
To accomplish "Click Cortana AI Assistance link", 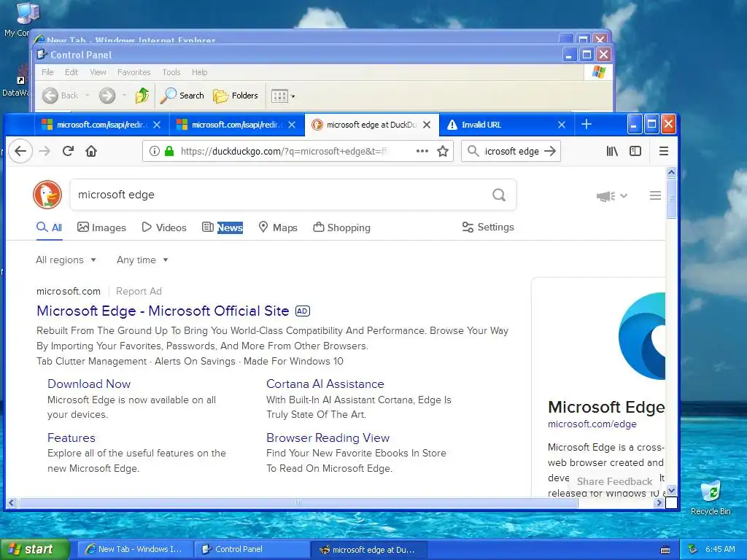I will pyautogui.click(x=325, y=384).
